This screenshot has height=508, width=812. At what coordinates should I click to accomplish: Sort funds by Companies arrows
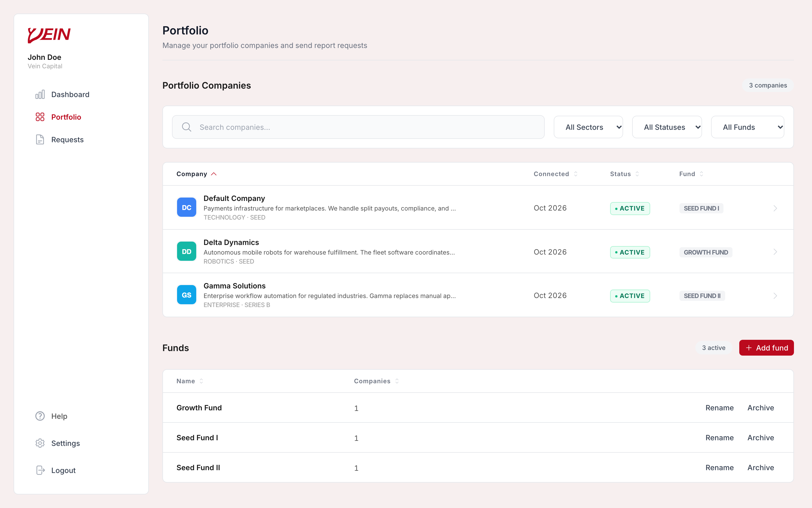tap(397, 381)
